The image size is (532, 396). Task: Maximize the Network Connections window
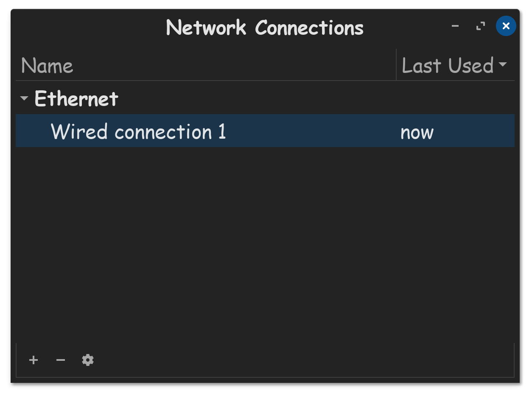[x=481, y=26]
